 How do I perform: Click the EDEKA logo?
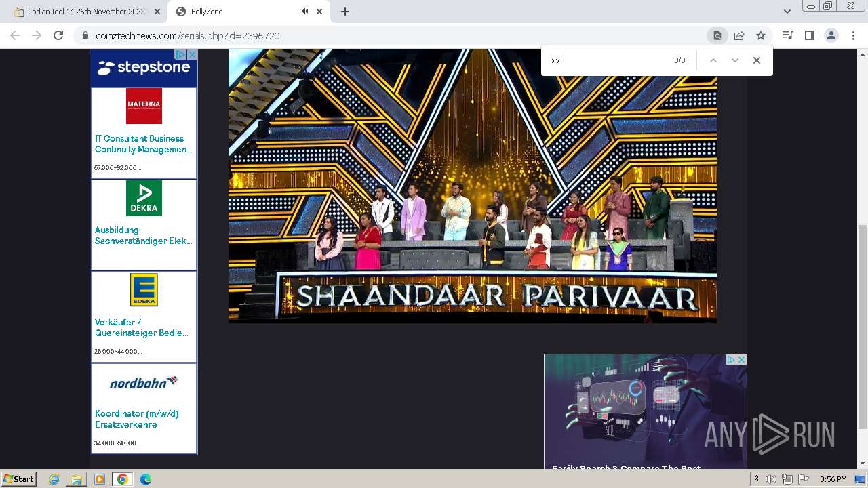[x=144, y=290]
